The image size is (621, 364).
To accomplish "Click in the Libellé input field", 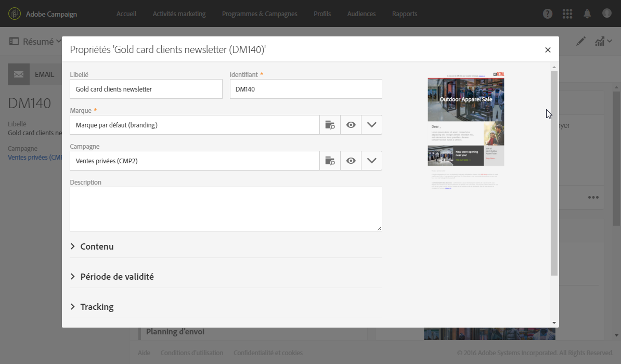I will pyautogui.click(x=146, y=89).
